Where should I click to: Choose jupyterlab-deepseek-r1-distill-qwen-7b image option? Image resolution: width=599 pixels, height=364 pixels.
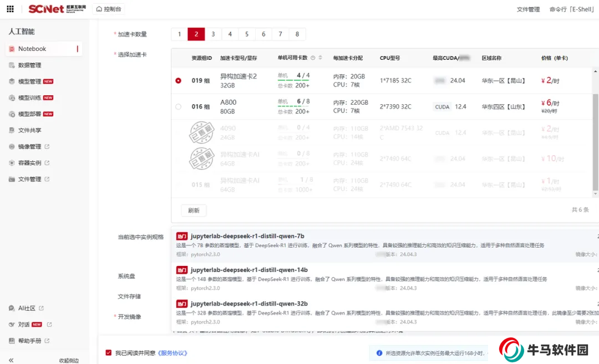[247, 236]
